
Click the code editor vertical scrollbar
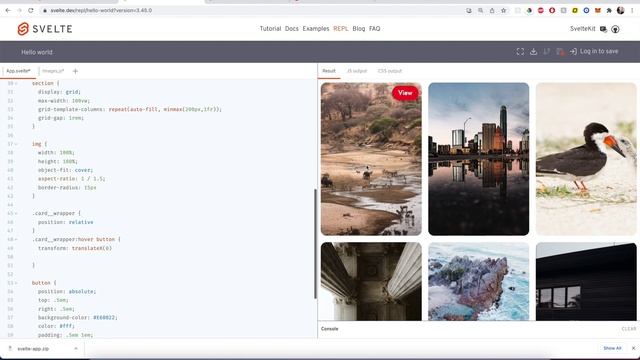point(315,244)
